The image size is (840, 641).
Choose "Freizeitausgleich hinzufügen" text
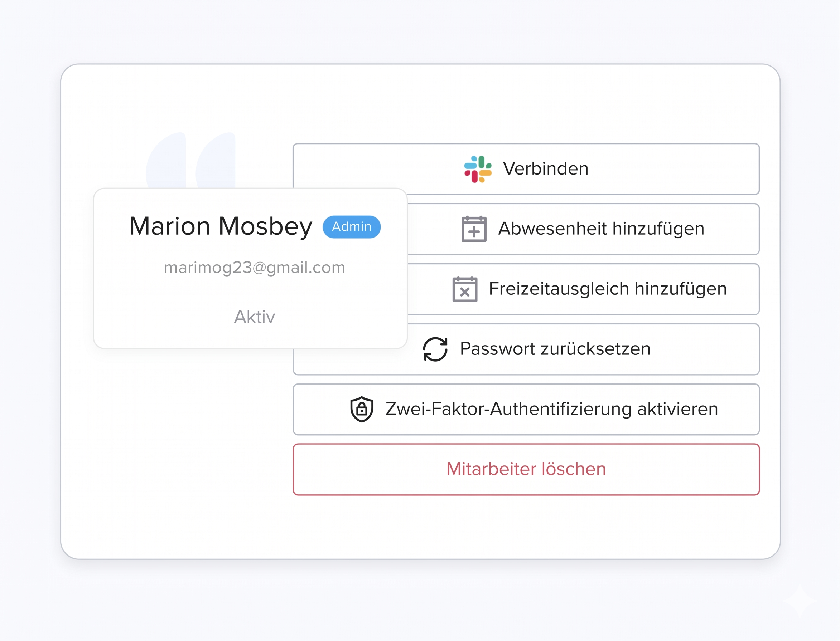(x=608, y=289)
